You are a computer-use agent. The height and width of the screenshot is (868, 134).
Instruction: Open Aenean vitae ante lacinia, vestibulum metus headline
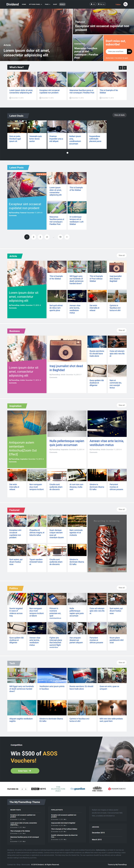pyautogui.click(x=107, y=443)
